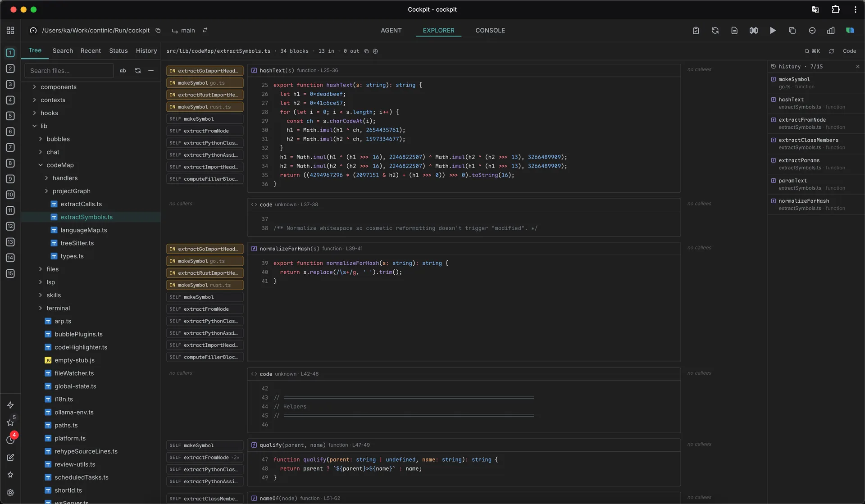Toggle the 'ab' match option in file search
Image resolution: width=865 pixels, height=504 pixels.
coord(123,71)
